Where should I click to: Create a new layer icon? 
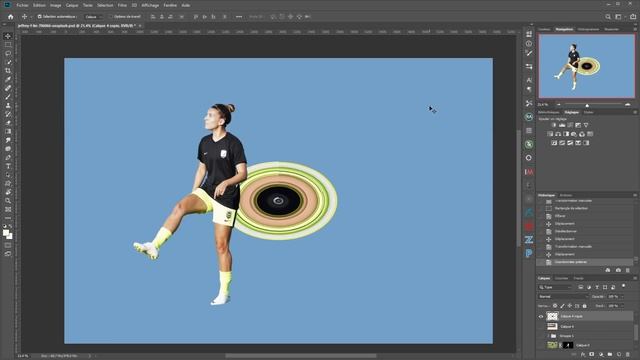pos(619,355)
